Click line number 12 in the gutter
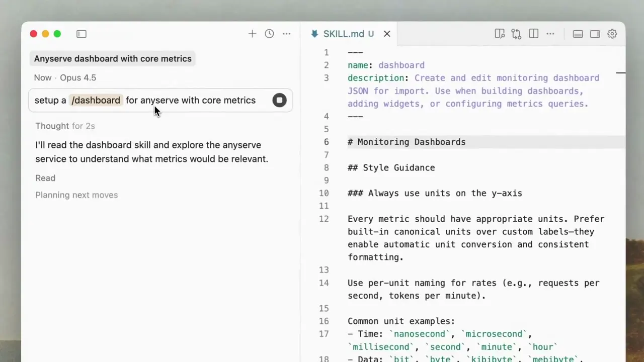The width and height of the screenshot is (644, 362). [x=324, y=219]
